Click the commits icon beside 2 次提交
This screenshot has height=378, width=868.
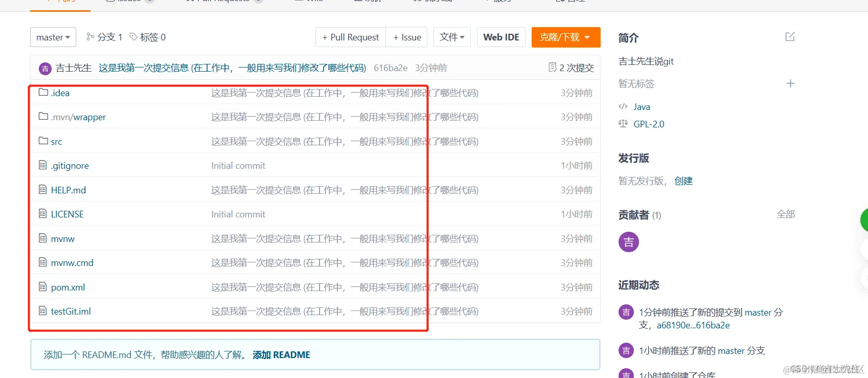point(552,68)
